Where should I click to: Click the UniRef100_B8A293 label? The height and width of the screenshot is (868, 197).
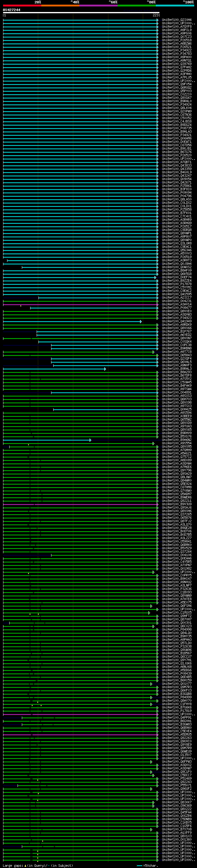176,372
